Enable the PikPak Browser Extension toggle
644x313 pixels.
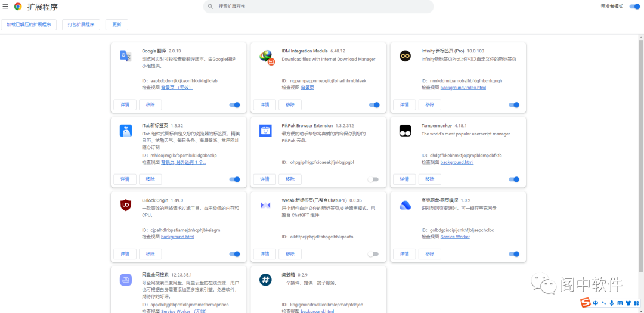tap(373, 179)
